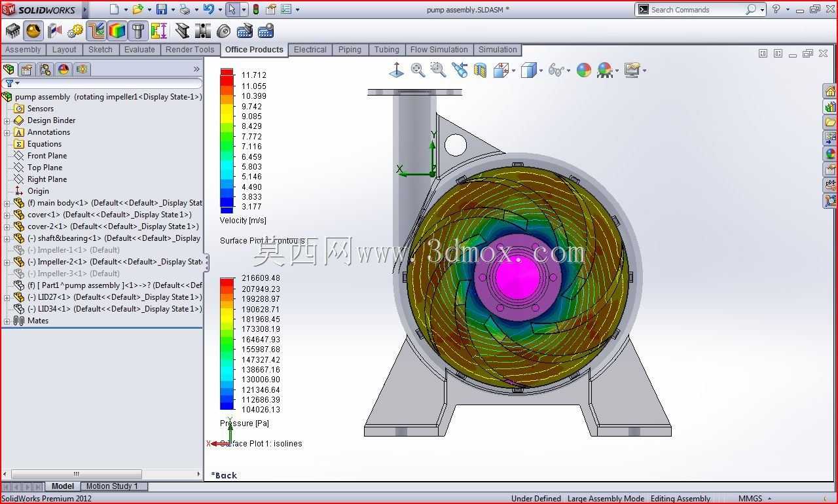The width and height of the screenshot is (838, 504).
Task: Toggle the ScanTo3D add-in icon
Action: (x=55, y=31)
